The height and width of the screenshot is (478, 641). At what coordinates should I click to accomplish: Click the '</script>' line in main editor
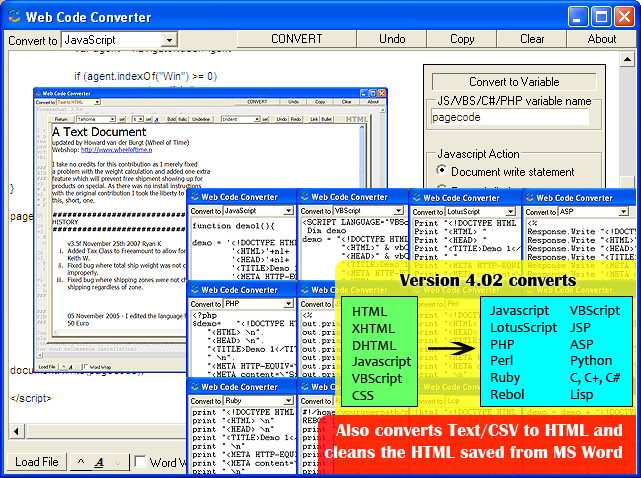coord(31,398)
